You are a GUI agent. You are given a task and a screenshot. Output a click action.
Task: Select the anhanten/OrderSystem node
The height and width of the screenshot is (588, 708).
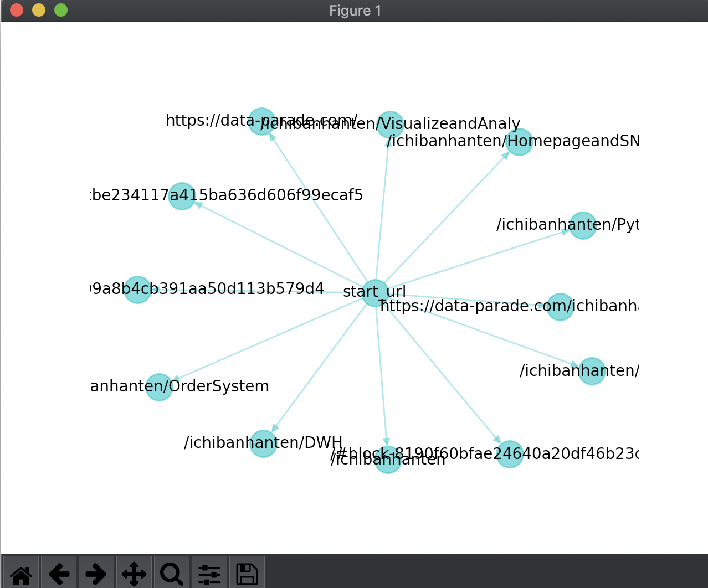tap(159, 387)
